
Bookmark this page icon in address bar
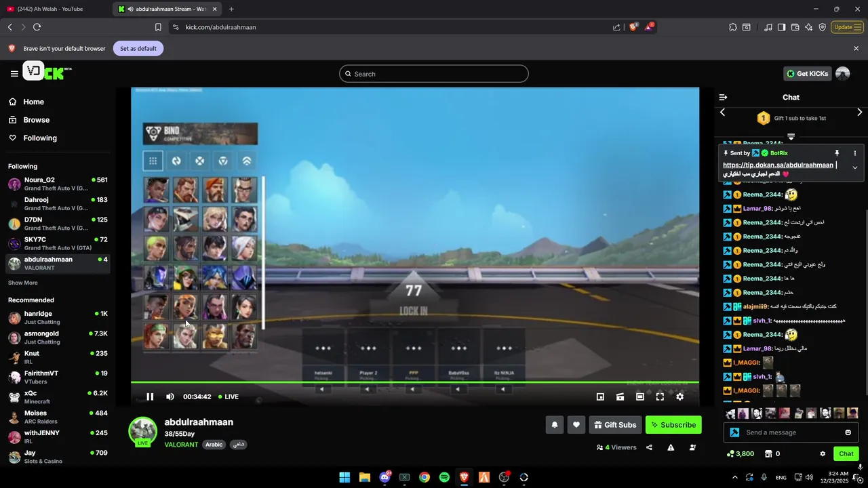click(x=158, y=27)
